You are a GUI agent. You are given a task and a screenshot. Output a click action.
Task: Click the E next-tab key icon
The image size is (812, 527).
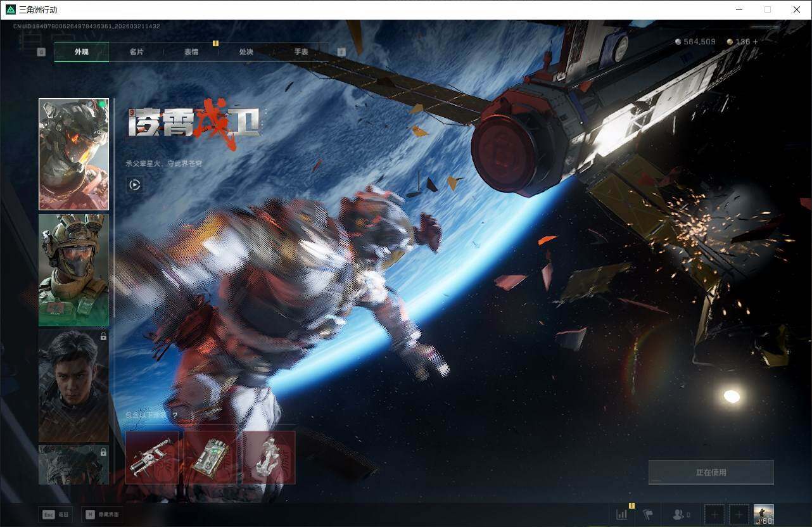[x=342, y=52]
